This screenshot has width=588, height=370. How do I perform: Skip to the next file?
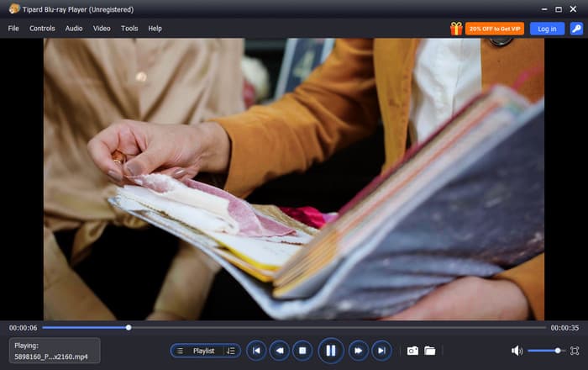coord(381,351)
